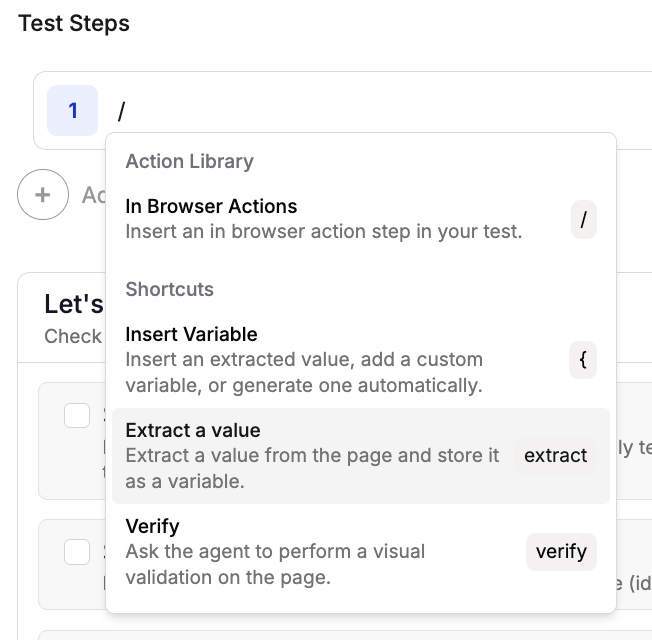Click the 'verify' shortcut keyword badge

coord(560,551)
